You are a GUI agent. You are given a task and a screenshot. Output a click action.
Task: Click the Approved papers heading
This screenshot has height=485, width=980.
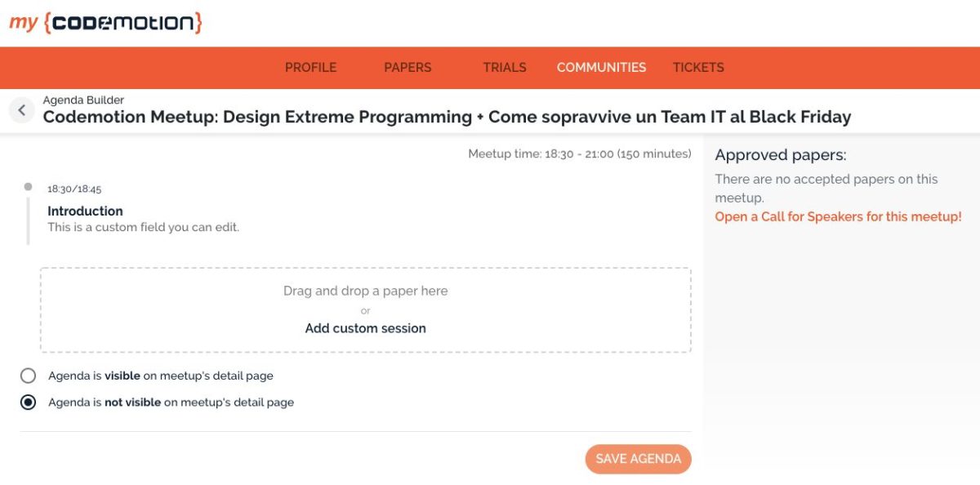tap(781, 154)
